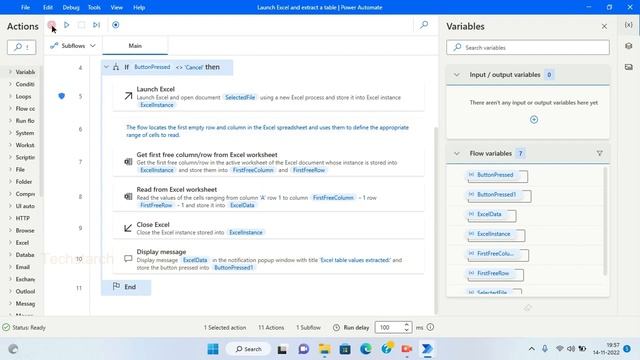The width and height of the screenshot is (640, 360).
Task: Click the Search variables field
Action: (528, 47)
